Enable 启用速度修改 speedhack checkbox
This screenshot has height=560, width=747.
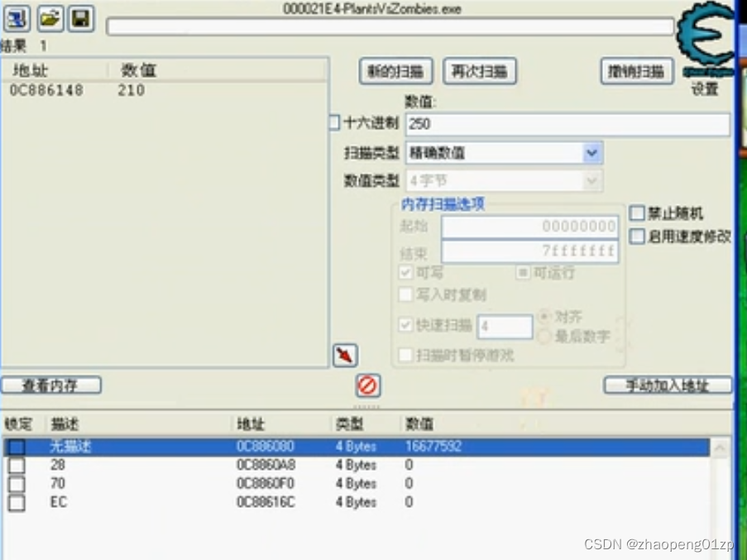point(637,236)
